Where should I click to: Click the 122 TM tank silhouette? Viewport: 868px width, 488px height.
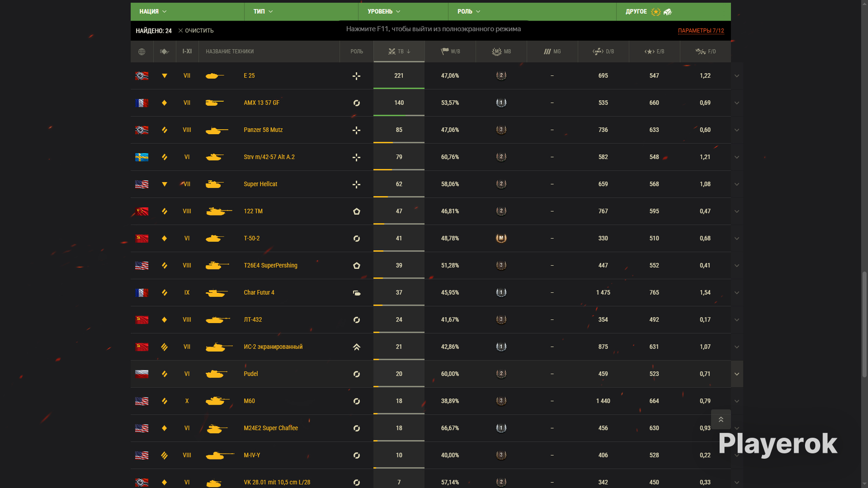[219, 211]
